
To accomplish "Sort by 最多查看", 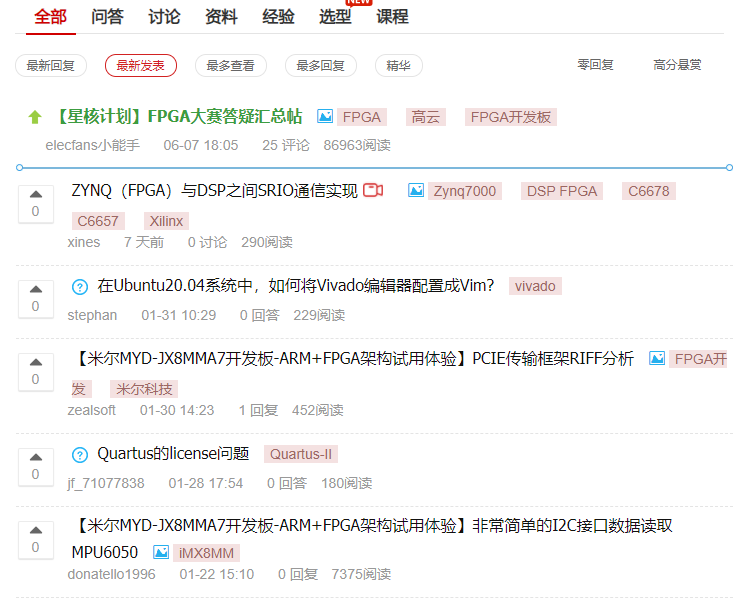I will 230,66.
